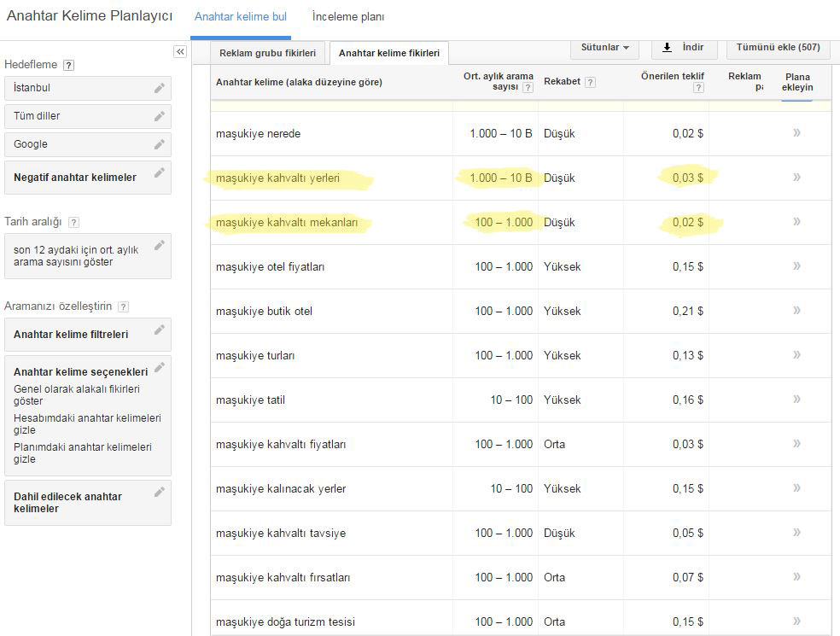
Task: Add 'maşukiye nerede' to plan arrow
Action: pyautogui.click(x=796, y=132)
